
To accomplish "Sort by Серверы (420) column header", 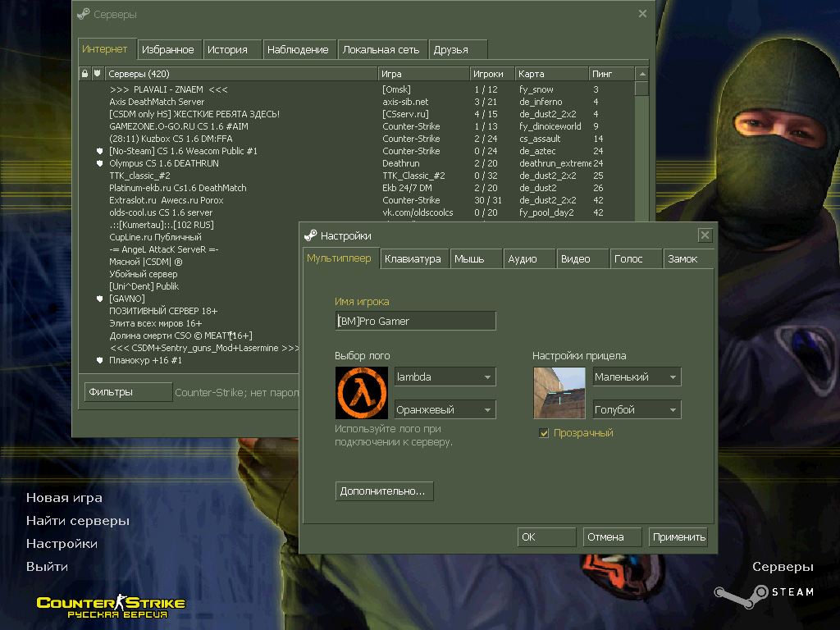I will click(x=241, y=73).
